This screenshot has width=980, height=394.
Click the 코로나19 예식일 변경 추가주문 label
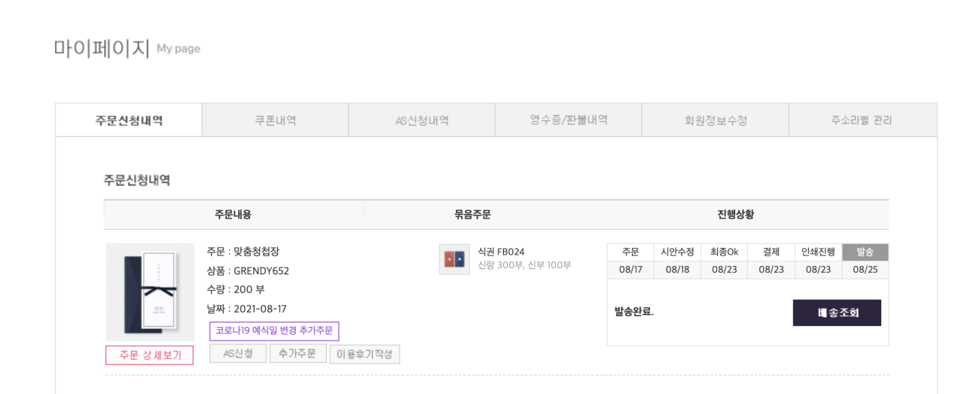pos(274,331)
